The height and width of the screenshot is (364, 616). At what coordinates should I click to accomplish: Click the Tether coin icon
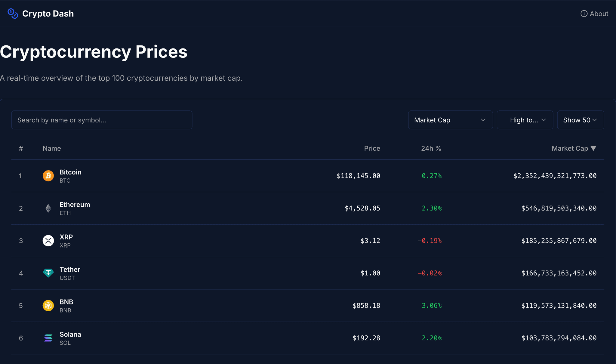(48, 273)
